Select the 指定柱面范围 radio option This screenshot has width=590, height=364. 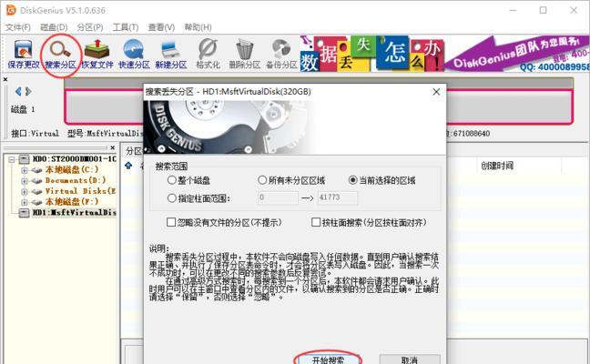[198, 197]
